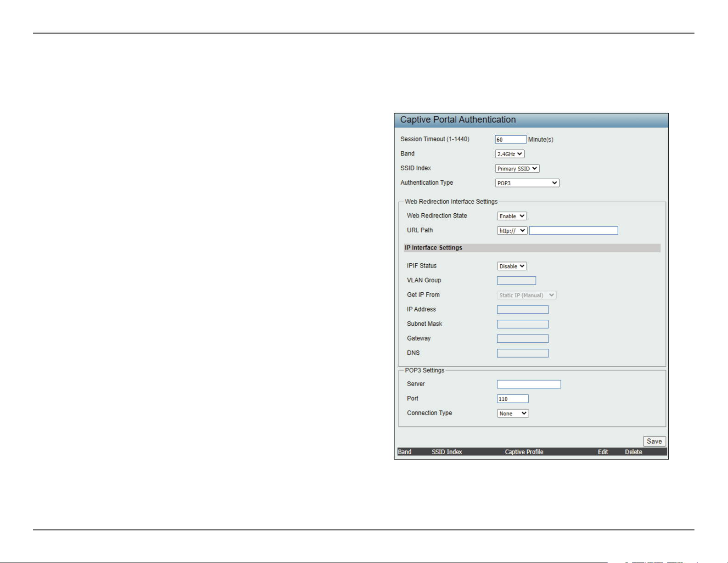Image resolution: width=728 pixels, height=563 pixels.
Task: Open the Web Redirection State dropdown
Action: (x=512, y=216)
